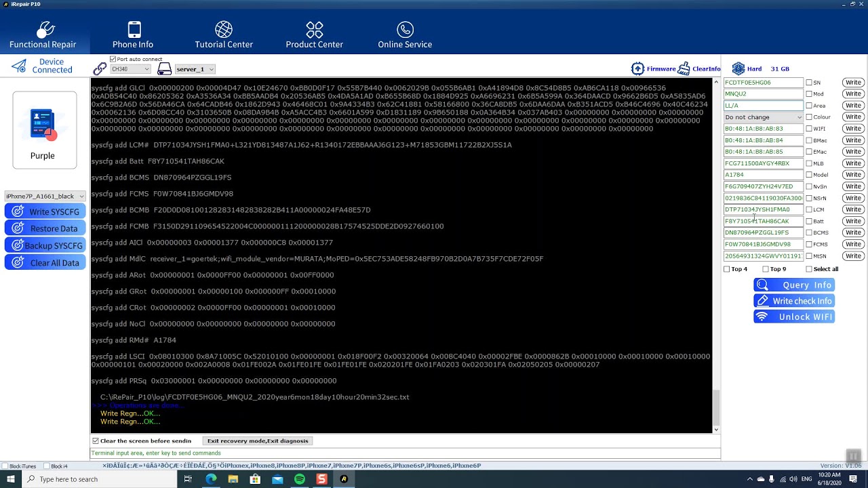Click the ClearInfo broom icon

(684, 68)
